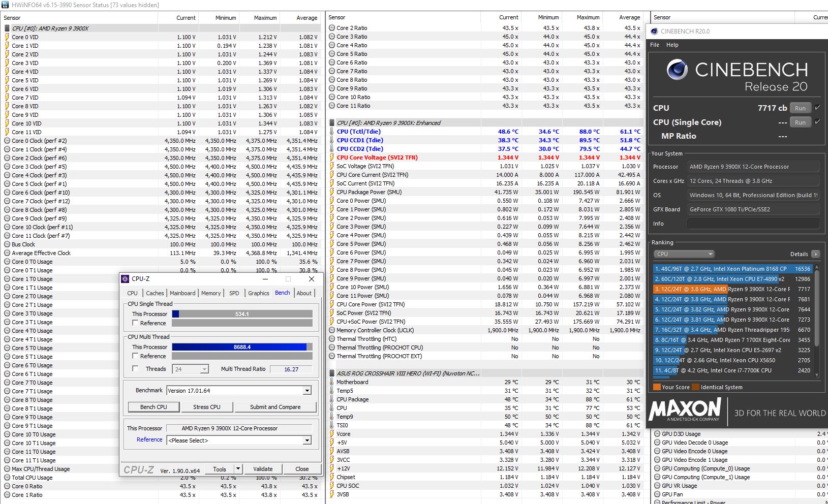Select the lightning icon beside Vcore

332,434
